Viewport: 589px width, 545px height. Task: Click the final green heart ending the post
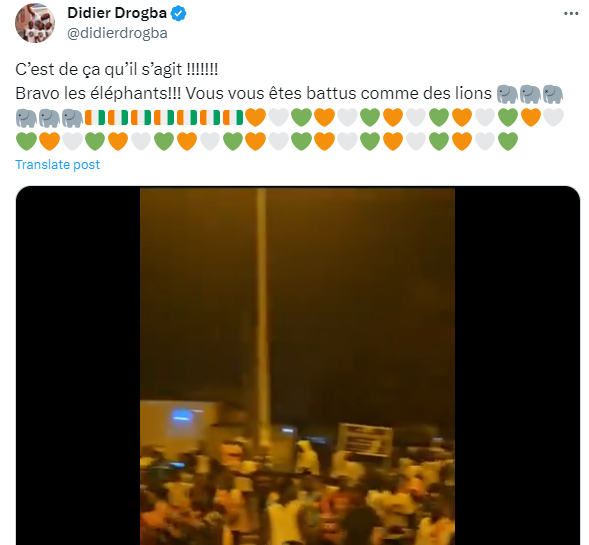508,142
